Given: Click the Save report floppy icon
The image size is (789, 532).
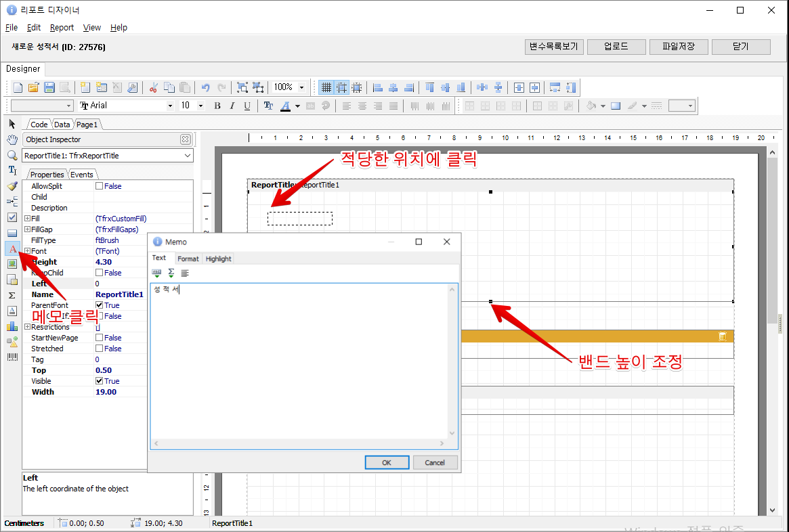Looking at the screenshot, I should [49, 87].
